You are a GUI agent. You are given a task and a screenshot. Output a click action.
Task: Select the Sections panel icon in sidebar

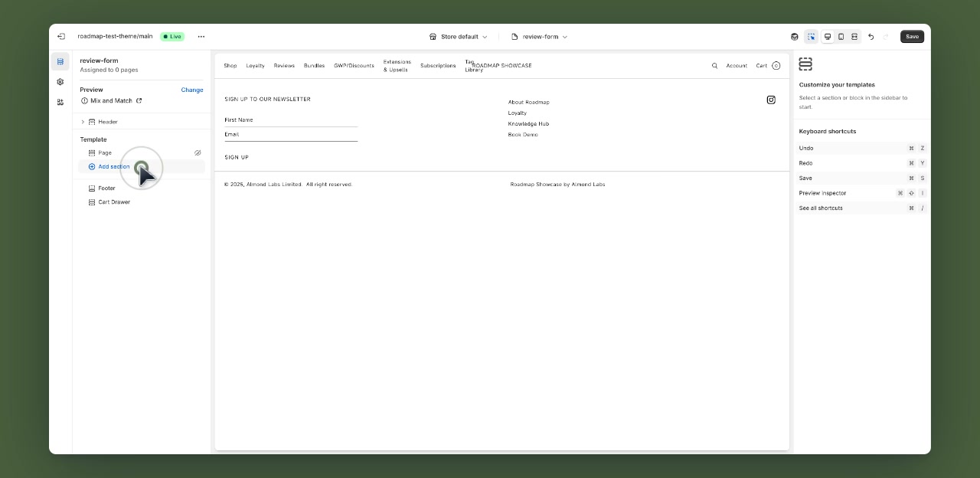[60, 61]
